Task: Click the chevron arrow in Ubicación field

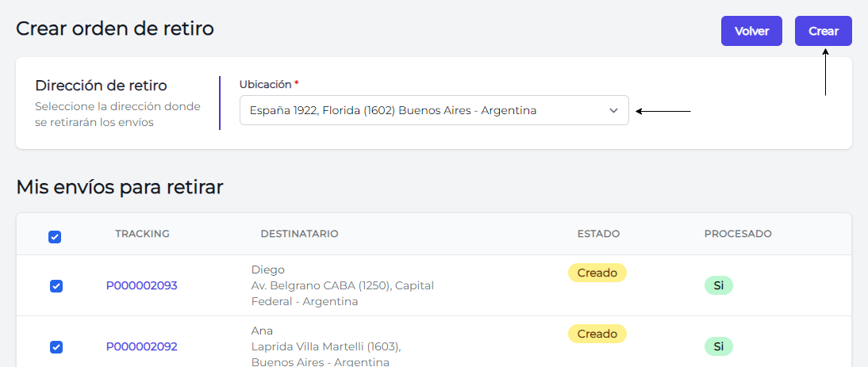Action: (x=613, y=110)
